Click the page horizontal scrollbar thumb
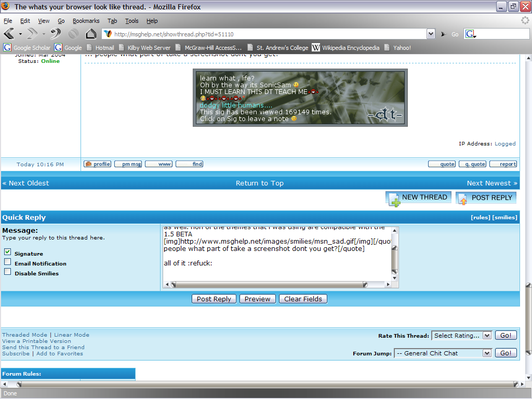The image size is (532, 399). tap(268, 384)
